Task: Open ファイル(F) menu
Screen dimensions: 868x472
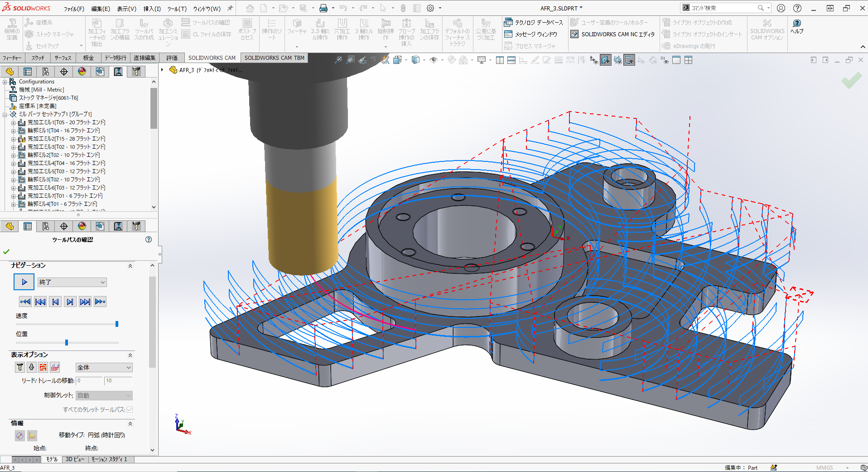Action: (74, 9)
